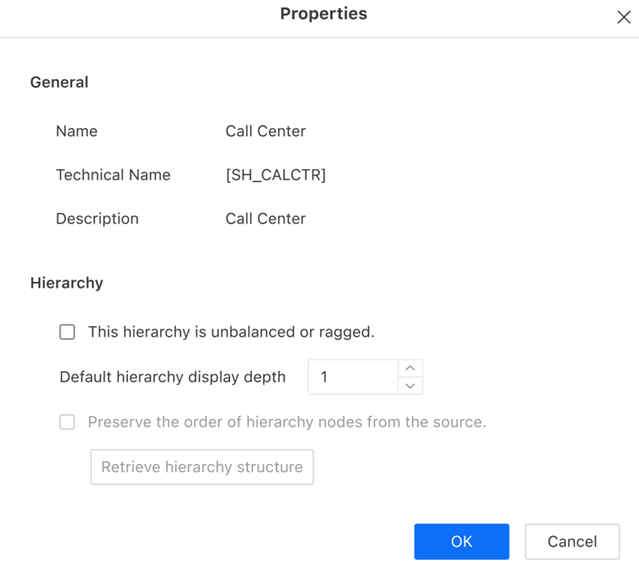This screenshot has width=639, height=569.
Task: Decrease the hierarchy display depth with the down arrow
Action: click(410, 386)
